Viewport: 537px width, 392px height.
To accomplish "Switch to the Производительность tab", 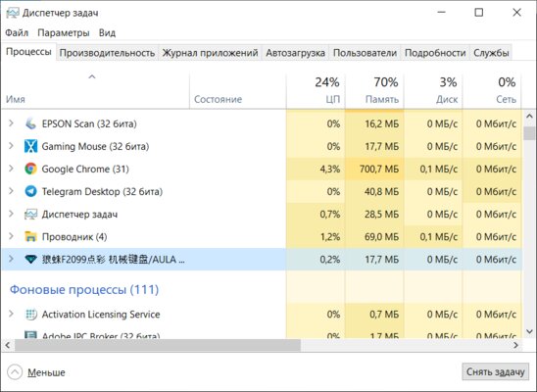I will [107, 53].
